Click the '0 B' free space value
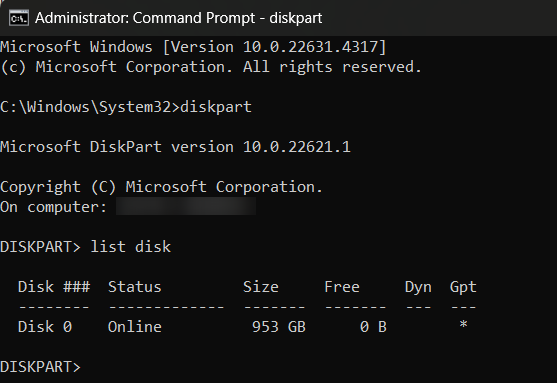This screenshot has width=557, height=383. point(373,327)
